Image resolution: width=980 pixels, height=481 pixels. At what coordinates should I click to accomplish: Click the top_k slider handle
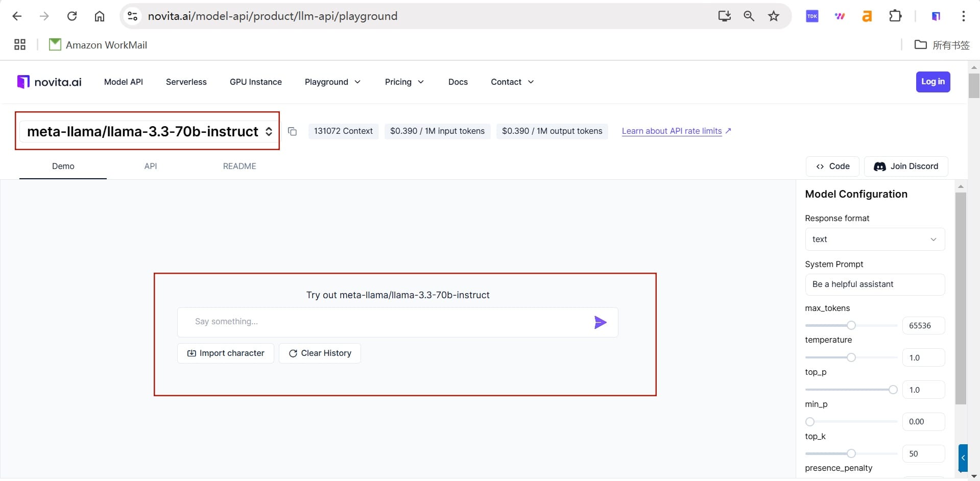[x=851, y=453]
